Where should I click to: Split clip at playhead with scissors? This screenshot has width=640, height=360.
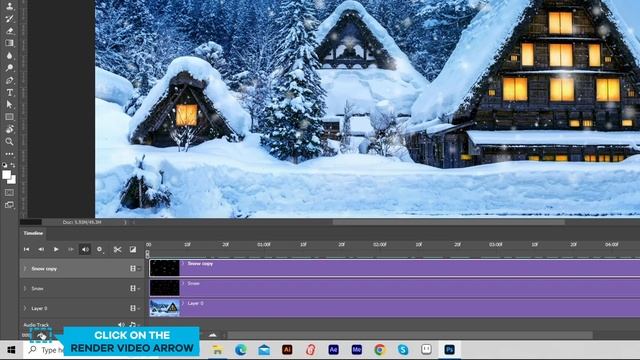pos(118,249)
